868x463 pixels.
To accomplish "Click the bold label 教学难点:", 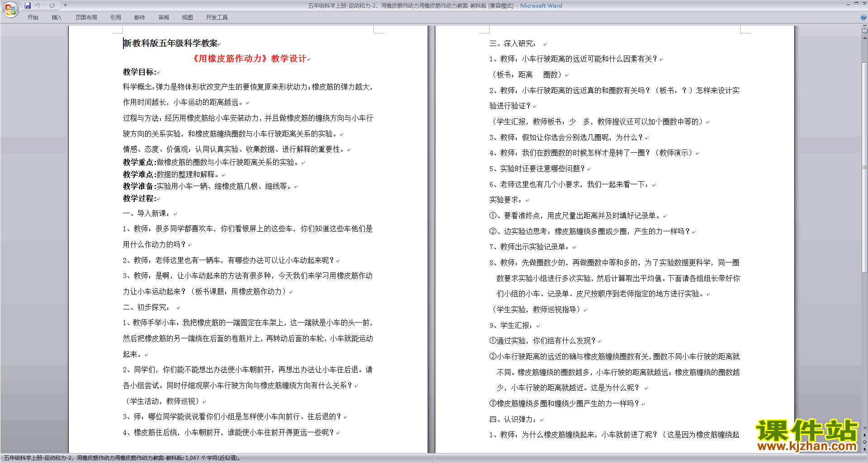I will pyautogui.click(x=140, y=174).
